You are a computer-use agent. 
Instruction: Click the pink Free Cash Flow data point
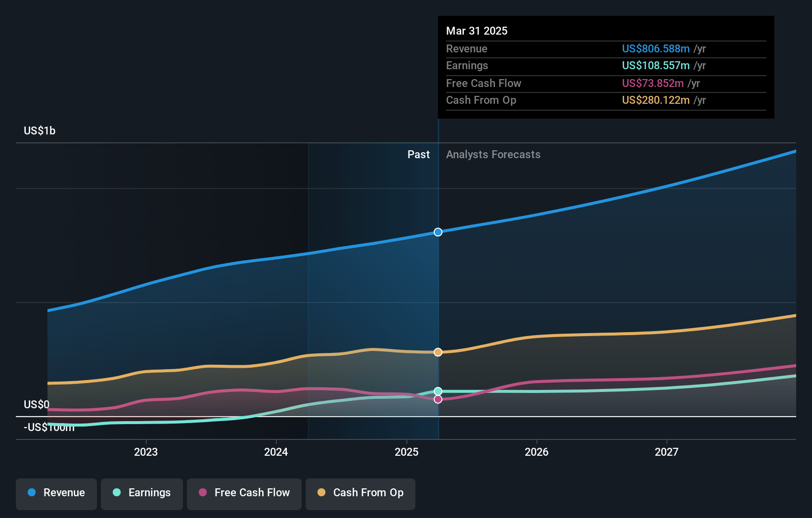[438, 399]
